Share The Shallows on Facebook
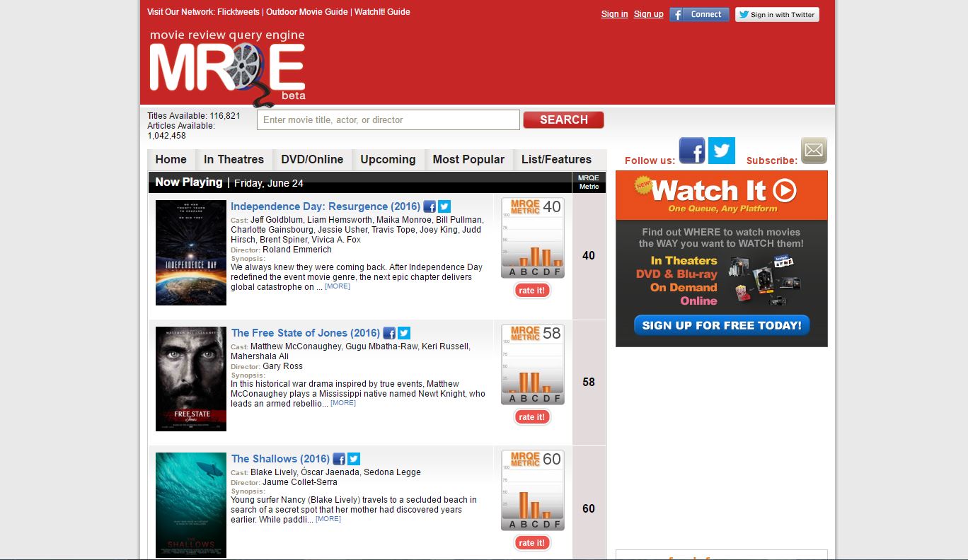 tap(339, 459)
